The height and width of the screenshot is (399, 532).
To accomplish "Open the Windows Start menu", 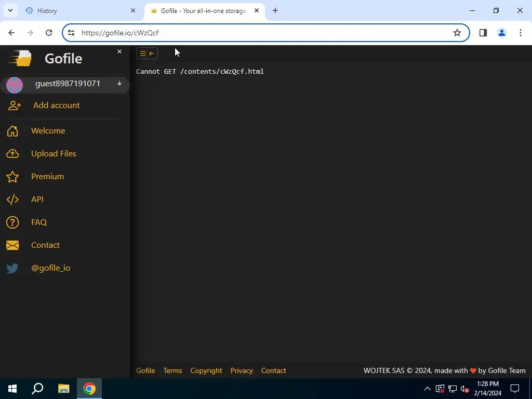I will 12,389.
